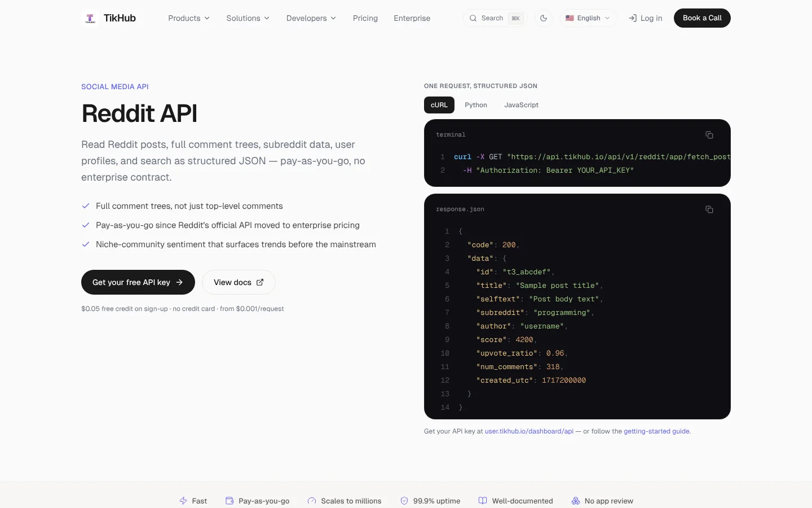812x508 pixels.
Task: Click the external link icon on View docs
Action: (260, 282)
